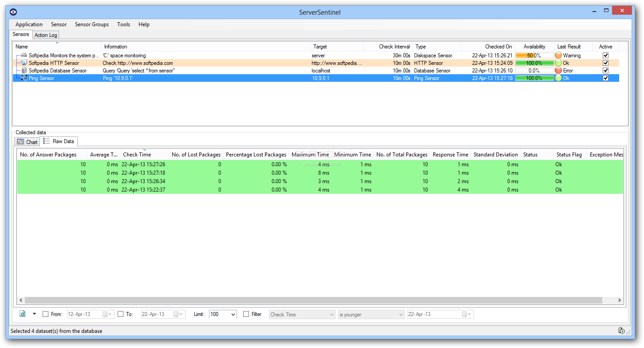The image size is (644, 348).
Task: Enable the To date checkbox
Action: [121, 314]
